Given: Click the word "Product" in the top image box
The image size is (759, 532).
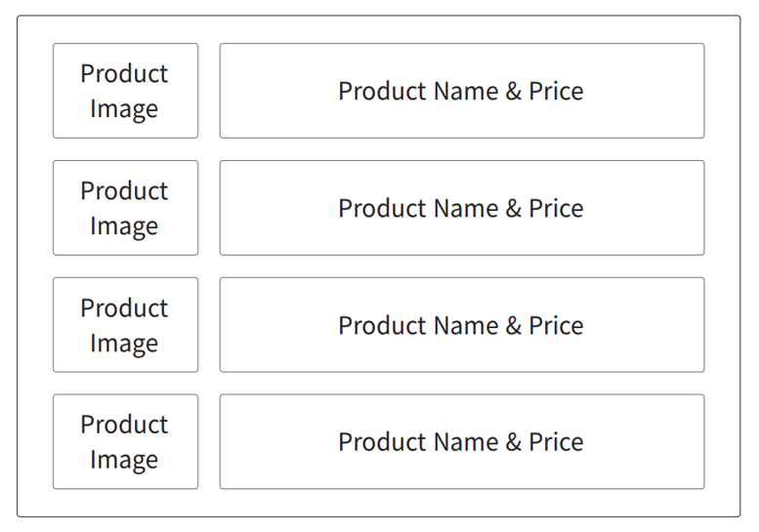Looking at the screenshot, I should [124, 73].
